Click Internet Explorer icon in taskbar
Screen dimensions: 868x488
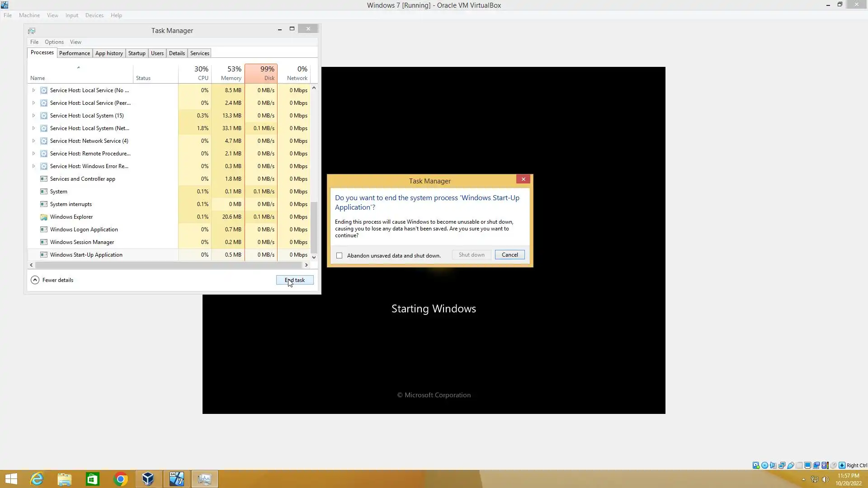tap(37, 479)
